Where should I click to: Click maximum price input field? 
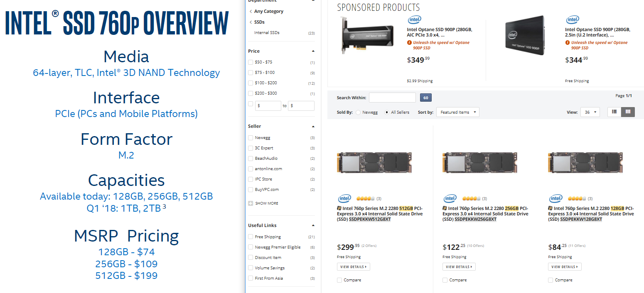pos(301,106)
